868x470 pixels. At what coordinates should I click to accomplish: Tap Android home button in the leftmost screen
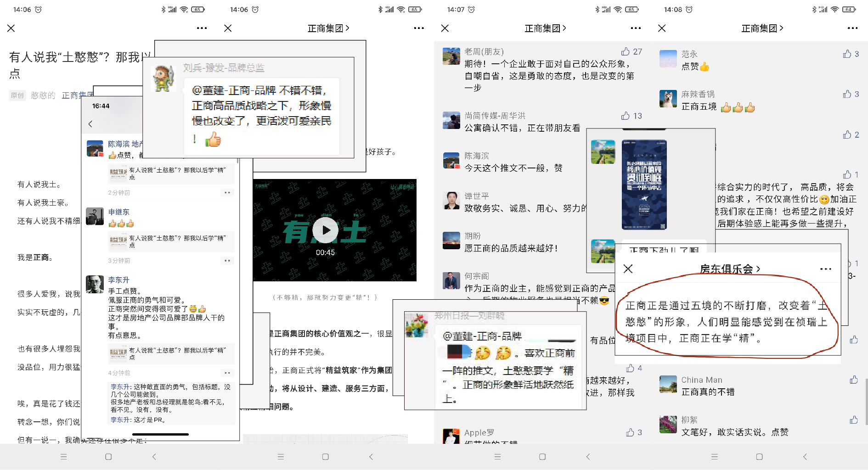[x=108, y=457]
